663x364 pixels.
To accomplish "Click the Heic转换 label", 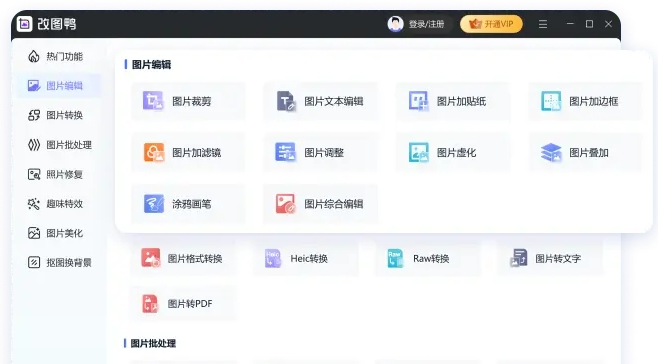I will tap(309, 258).
